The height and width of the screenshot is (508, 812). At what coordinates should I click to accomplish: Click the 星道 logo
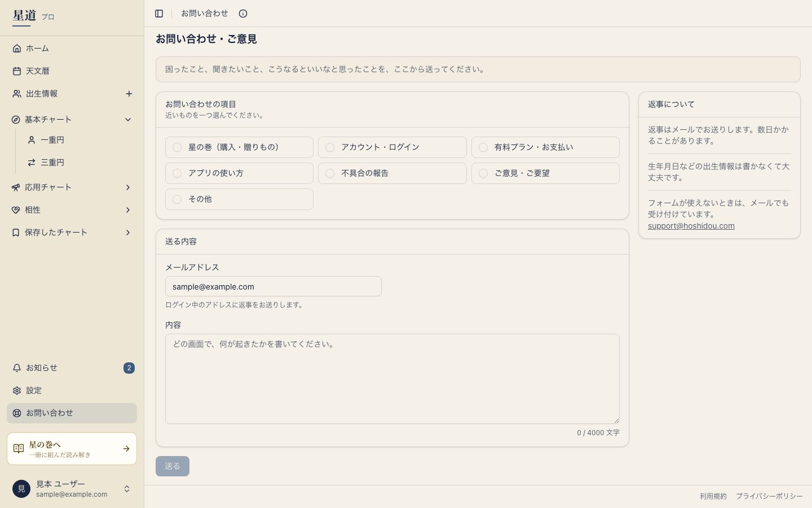point(24,16)
